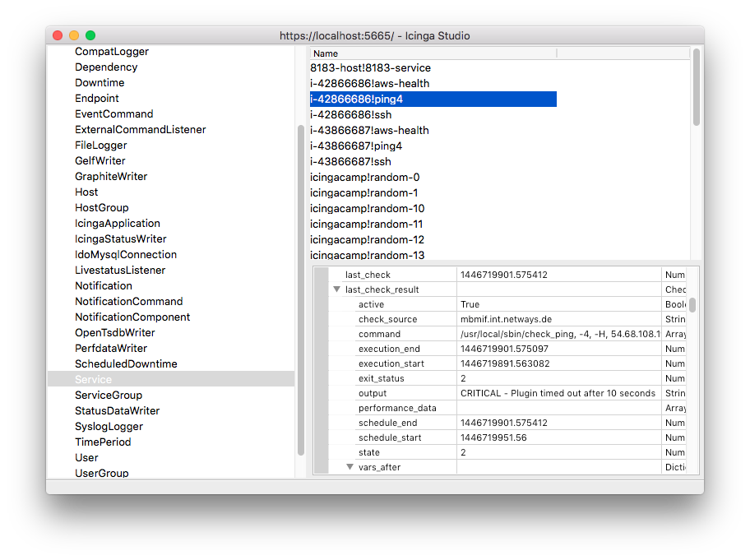Click the exit_status property row
750x560 pixels.
[507, 378]
